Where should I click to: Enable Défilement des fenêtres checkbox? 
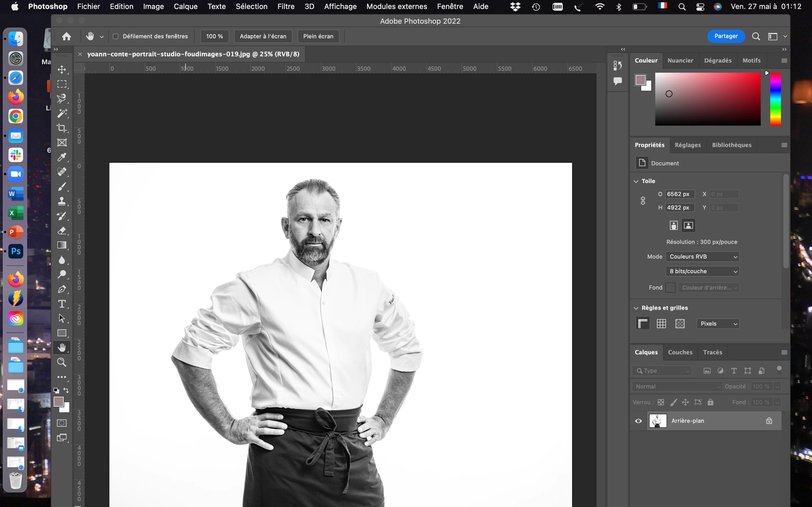(x=115, y=36)
